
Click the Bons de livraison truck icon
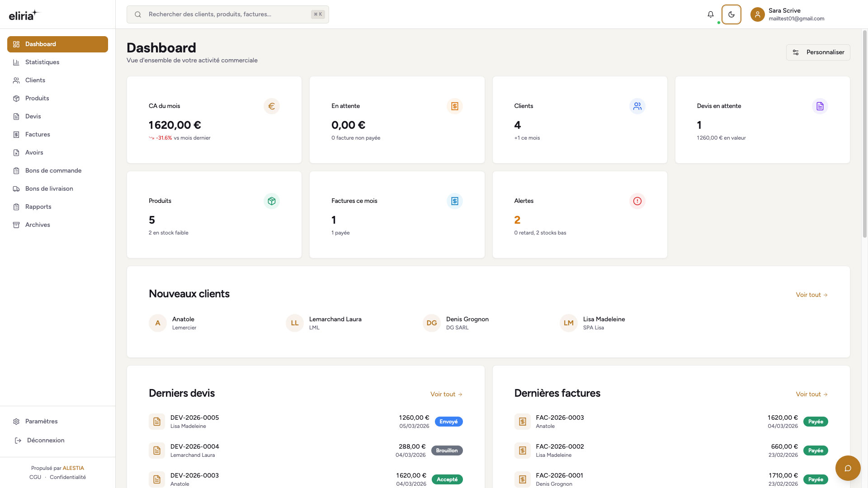(16, 188)
